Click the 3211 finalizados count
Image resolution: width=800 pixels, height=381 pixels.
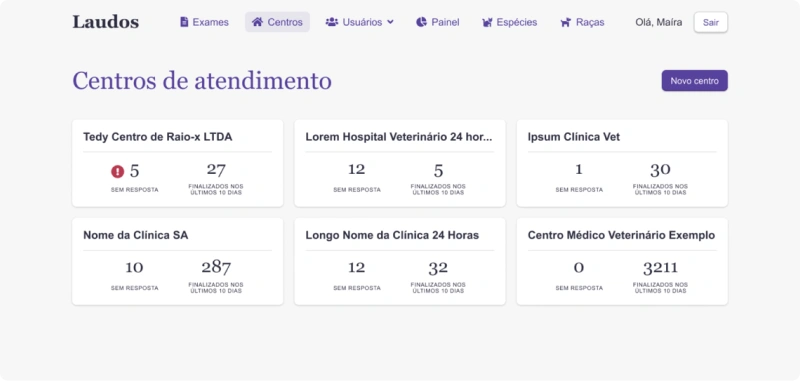(660, 268)
